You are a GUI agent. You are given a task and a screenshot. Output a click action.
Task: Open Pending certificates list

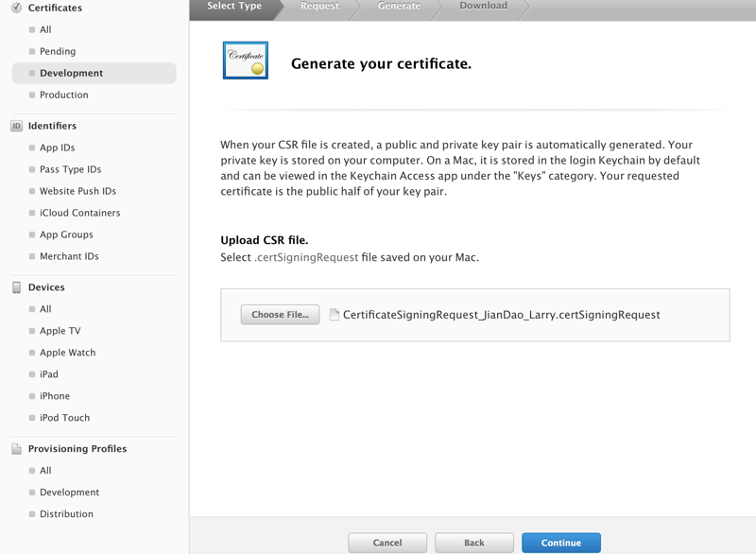click(58, 51)
